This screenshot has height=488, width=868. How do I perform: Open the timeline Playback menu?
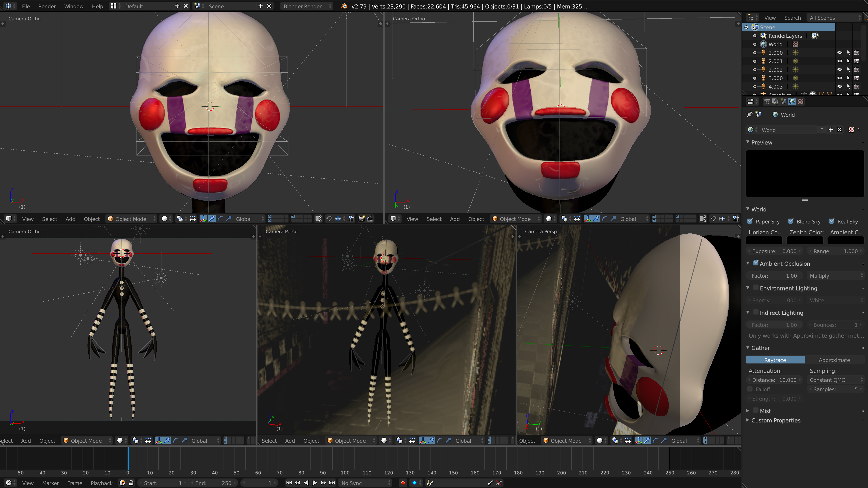click(102, 483)
